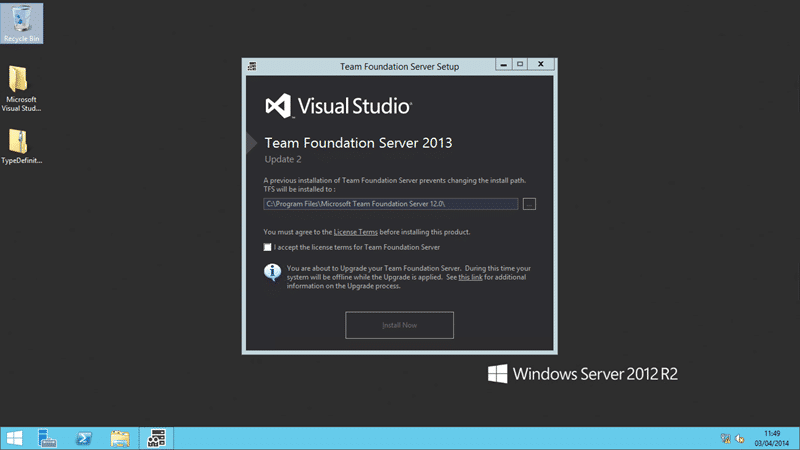The height and width of the screenshot is (450, 800).
Task: Click the network icon in the system tray
Action: pyautogui.click(x=726, y=438)
